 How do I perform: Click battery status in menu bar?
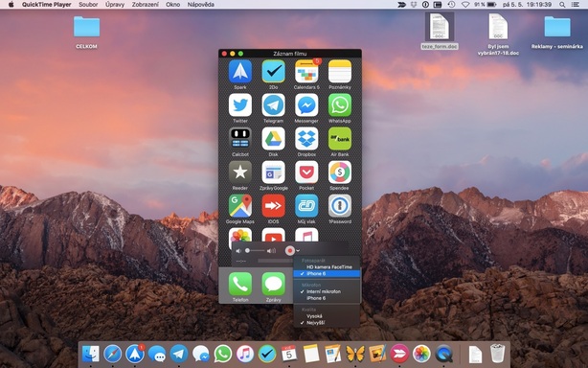point(486,5)
